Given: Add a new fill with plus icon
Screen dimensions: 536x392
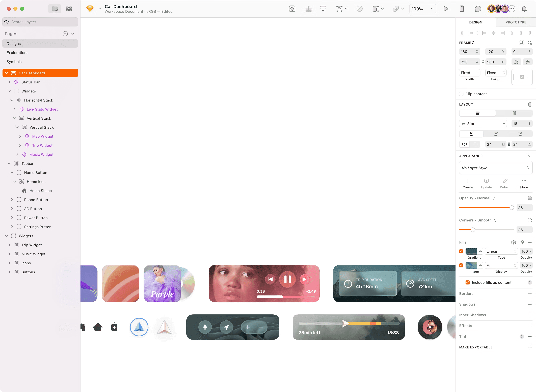Looking at the screenshot, I should tap(530, 242).
